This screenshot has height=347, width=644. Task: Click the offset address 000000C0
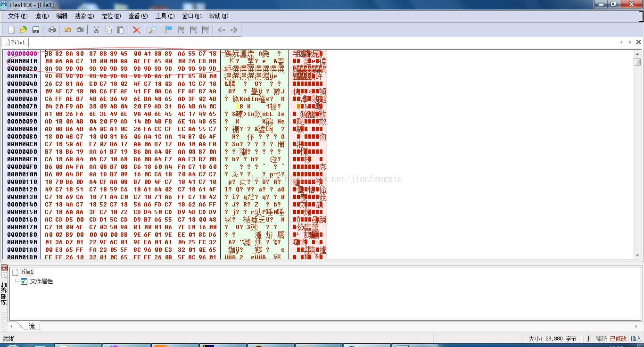click(22, 144)
